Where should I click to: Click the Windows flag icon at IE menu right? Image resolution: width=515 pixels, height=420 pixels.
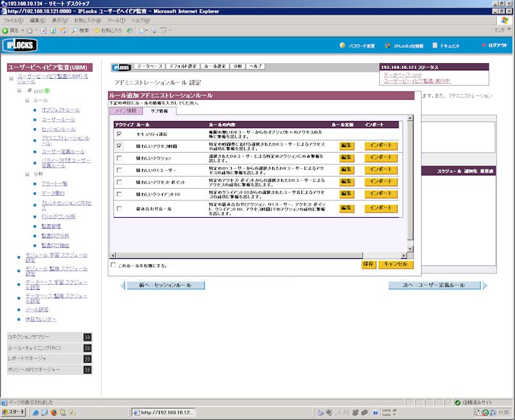click(x=505, y=21)
